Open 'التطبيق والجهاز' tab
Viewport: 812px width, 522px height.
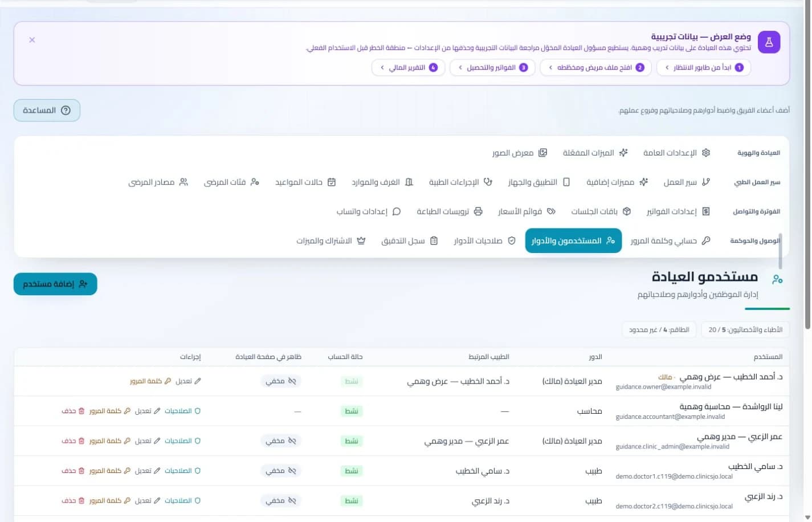click(x=539, y=182)
